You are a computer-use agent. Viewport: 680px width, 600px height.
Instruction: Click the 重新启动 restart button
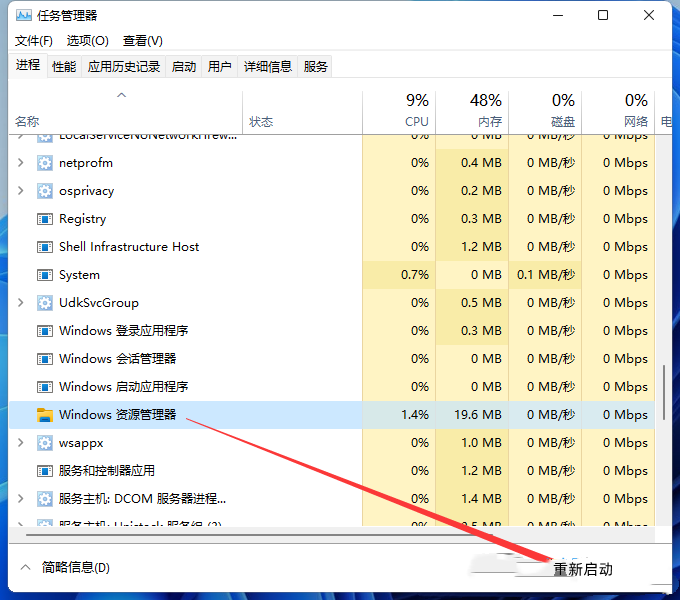pyautogui.click(x=582, y=569)
